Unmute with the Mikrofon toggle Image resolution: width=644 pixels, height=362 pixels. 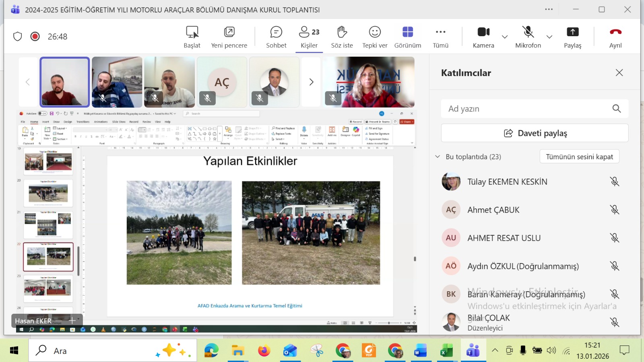[x=528, y=37]
